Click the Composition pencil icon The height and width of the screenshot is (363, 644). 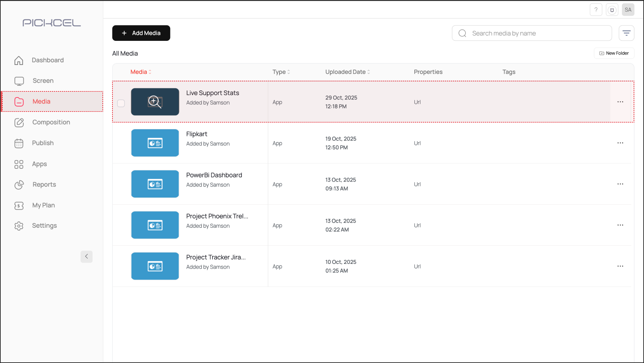(x=19, y=123)
